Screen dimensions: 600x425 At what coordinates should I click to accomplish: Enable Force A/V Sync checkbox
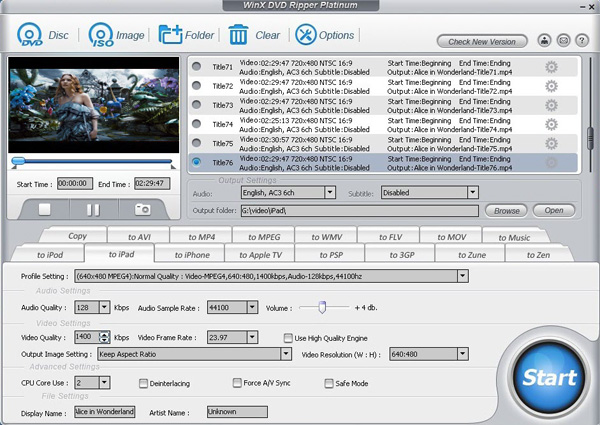pos(237,383)
